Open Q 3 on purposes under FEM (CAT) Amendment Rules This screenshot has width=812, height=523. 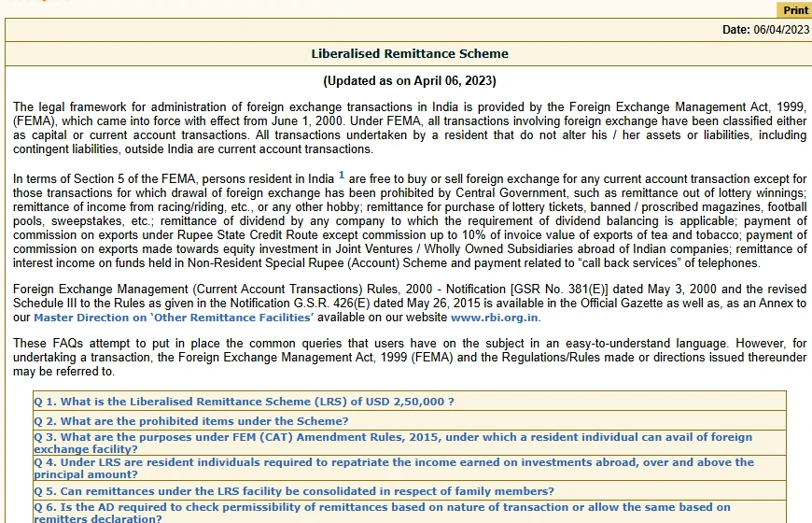(x=393, y=444)
